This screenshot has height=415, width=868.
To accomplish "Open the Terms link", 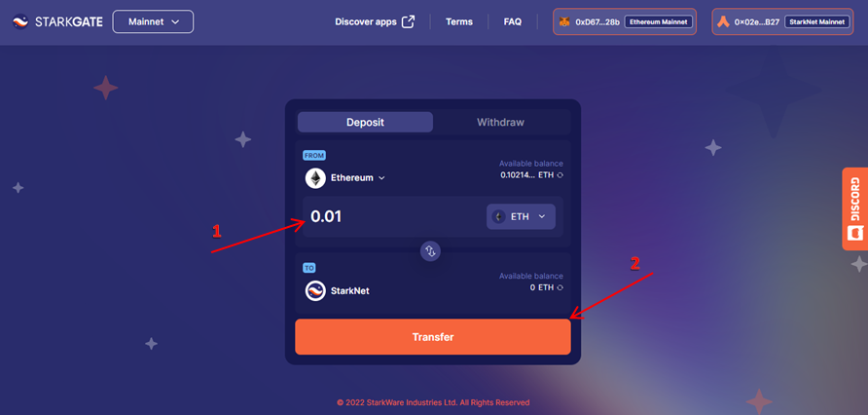I will pyautogui.click(x=459, y=21).
